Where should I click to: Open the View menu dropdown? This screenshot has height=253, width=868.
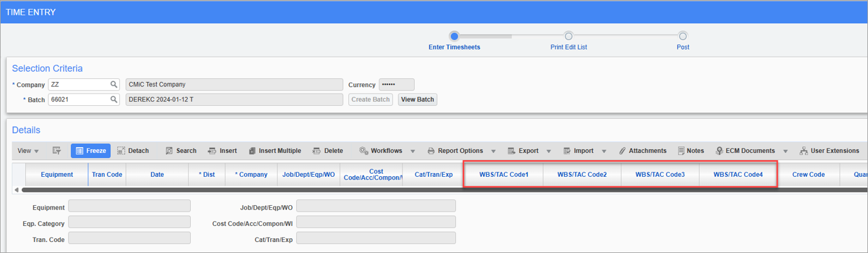(28, 151)
